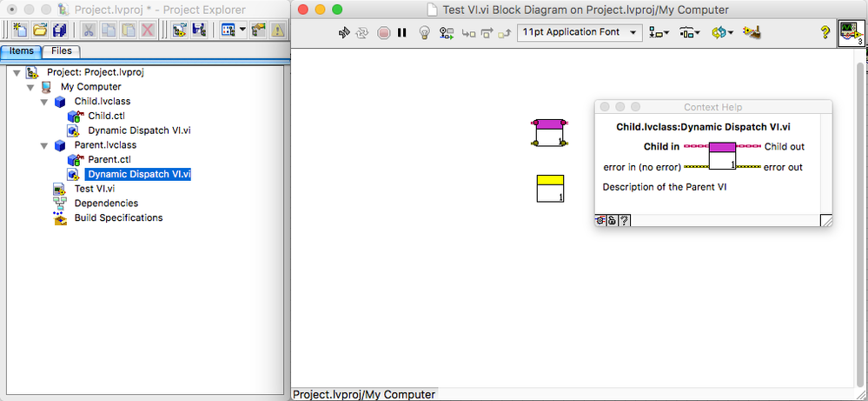This screenshot has width=868, height=401.
Task: Click Detailed Help question mark in Context Help
Action: click(625, 220)
